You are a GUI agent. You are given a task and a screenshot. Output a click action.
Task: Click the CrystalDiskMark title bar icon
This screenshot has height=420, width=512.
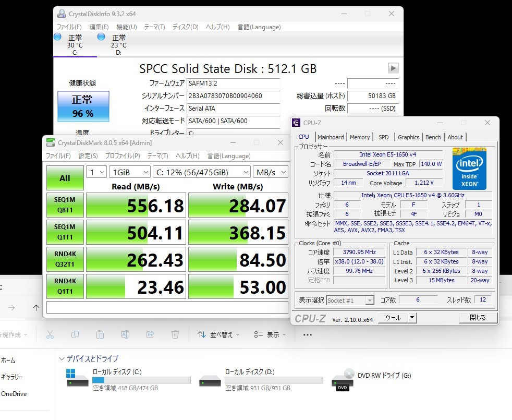coord(50,142)
